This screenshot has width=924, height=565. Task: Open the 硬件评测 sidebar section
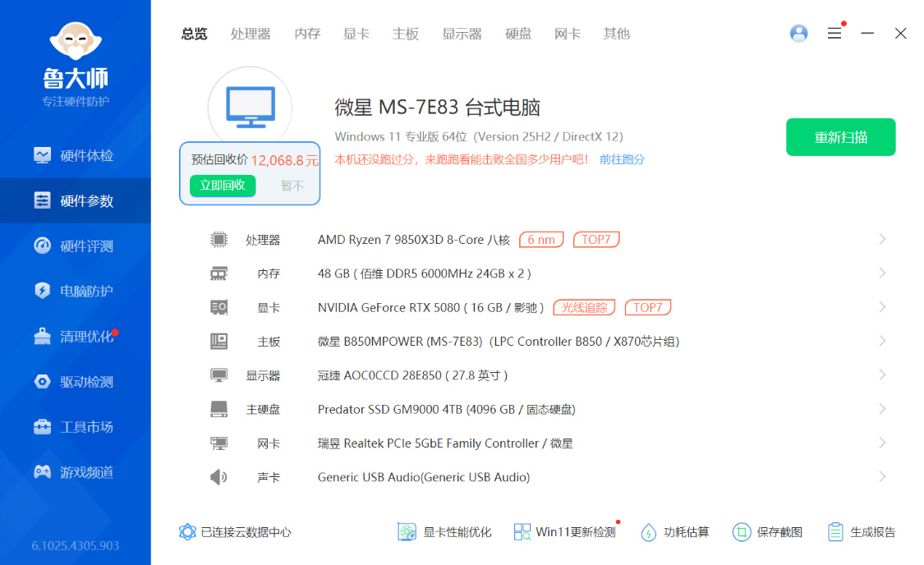click(x=75, y=246)
